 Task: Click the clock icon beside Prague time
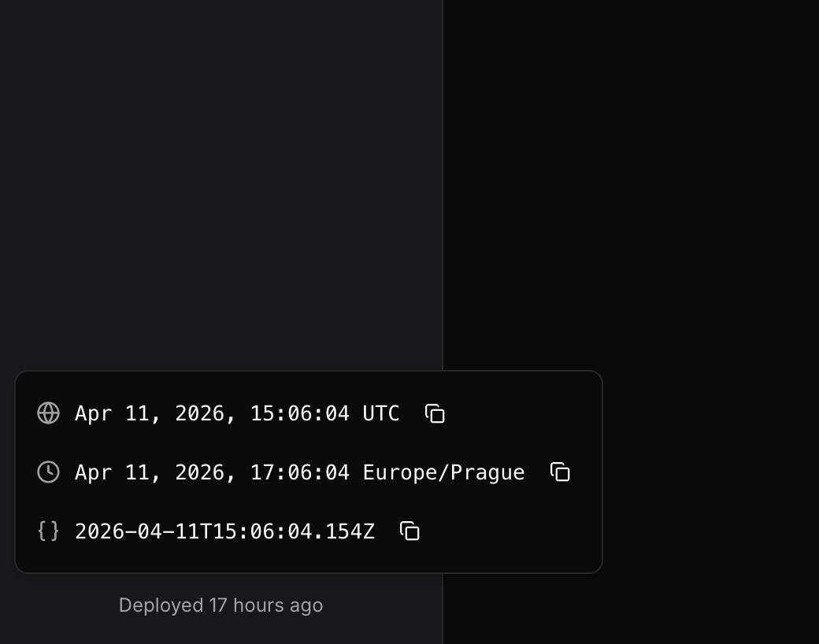pyautogui.click(x=48, y=472)
